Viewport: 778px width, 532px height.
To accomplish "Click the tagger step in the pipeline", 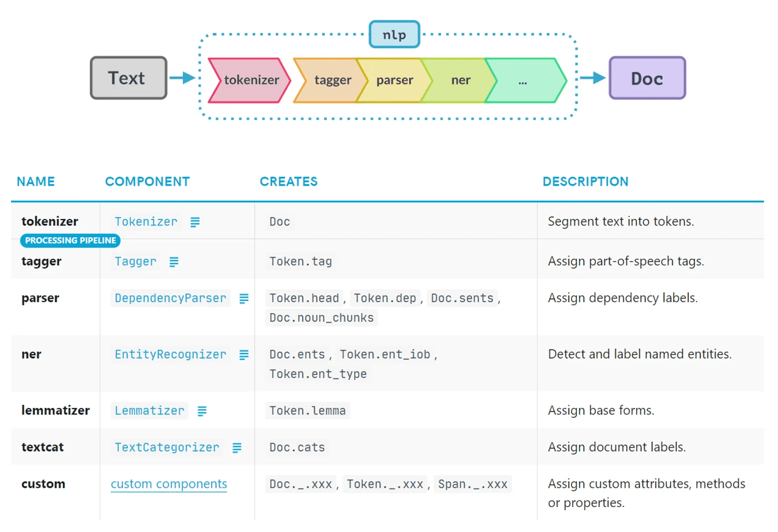I will click(332, 80).
